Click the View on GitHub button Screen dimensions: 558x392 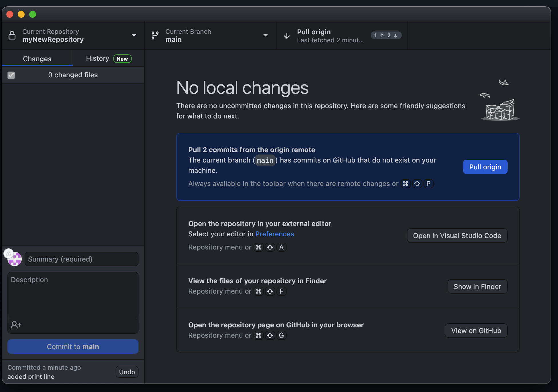(x=476, y=330)
